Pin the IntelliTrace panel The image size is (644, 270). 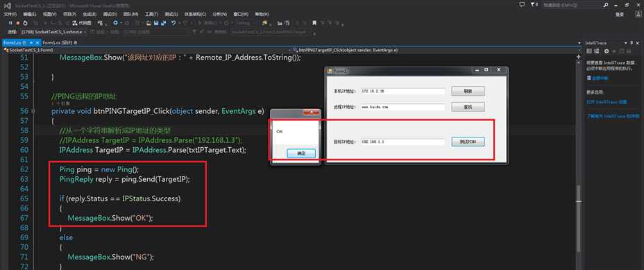[632, 43]
